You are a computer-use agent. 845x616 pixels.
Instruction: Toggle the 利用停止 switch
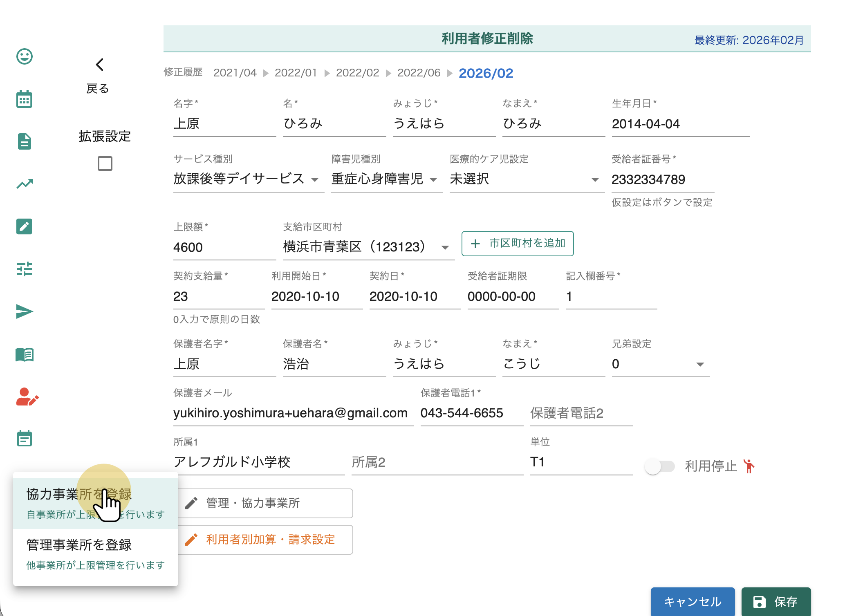659,466
